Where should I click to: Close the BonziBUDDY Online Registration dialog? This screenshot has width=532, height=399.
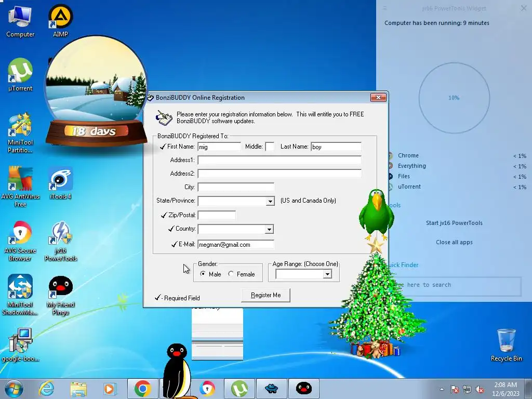(378, 97)
